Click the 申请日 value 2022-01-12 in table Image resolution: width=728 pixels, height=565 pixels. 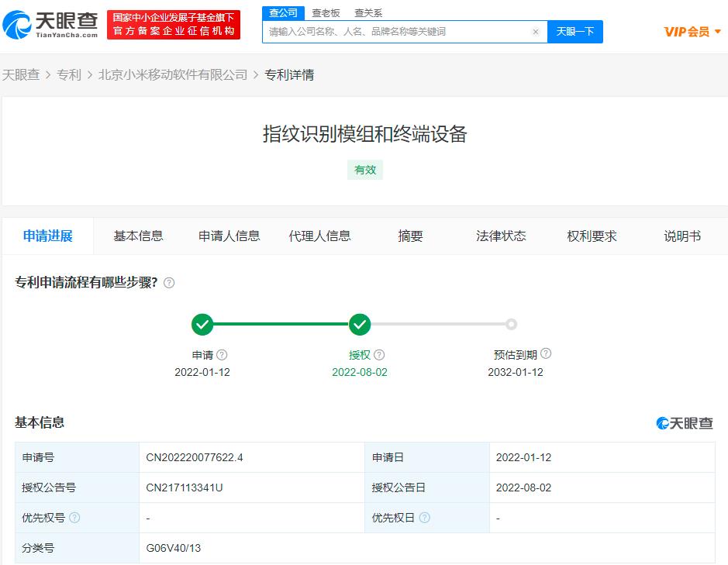(x=524, y=458)
